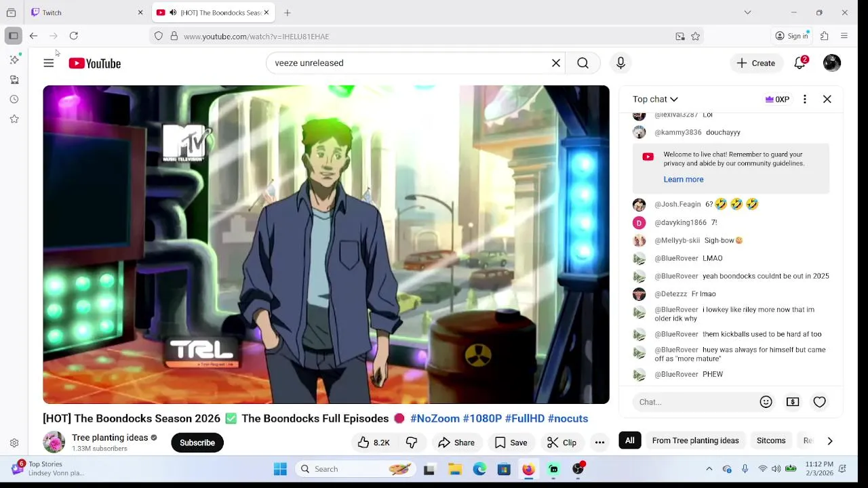Show hidden system tray icons chevron

click(709, 469)
